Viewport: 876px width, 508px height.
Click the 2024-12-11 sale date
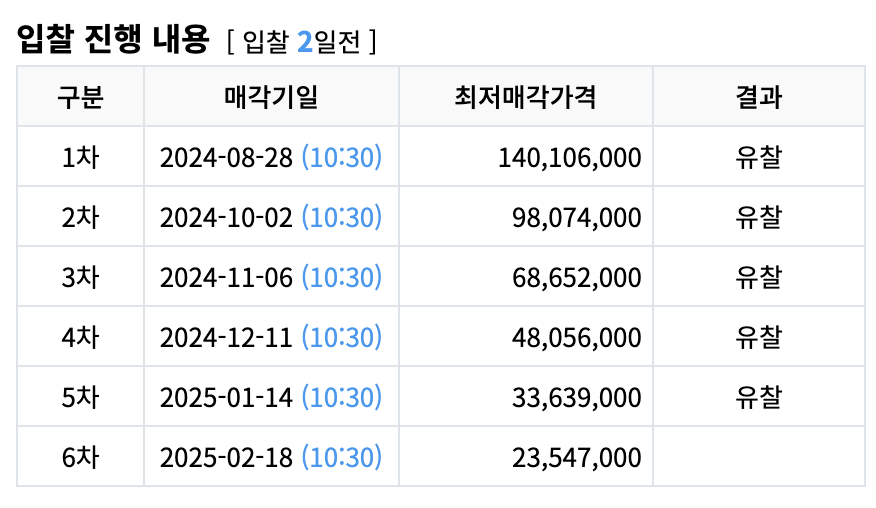pos(226,337)
